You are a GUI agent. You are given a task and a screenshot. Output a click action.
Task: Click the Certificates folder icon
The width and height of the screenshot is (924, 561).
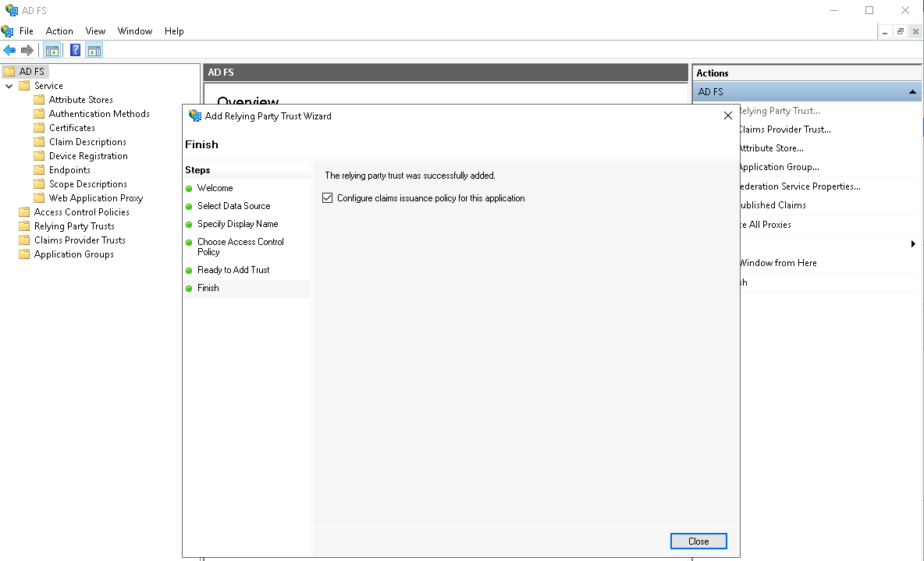click(x=39, y=128)
